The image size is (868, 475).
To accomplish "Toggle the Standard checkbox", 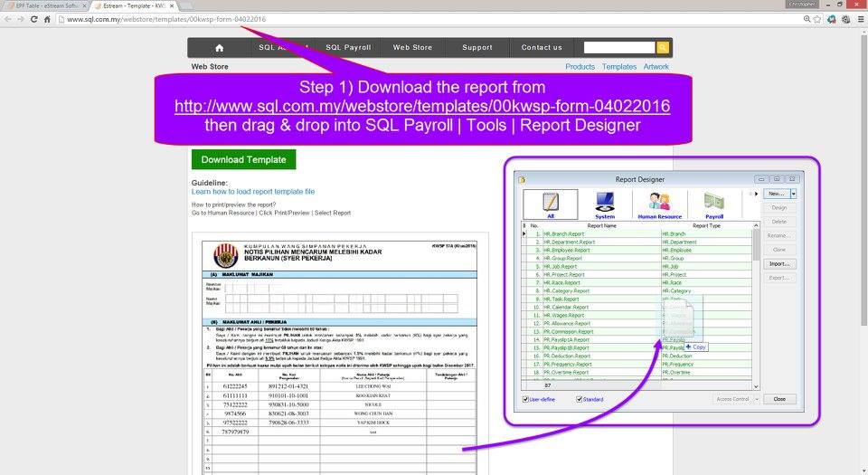I will click(579, 399).
